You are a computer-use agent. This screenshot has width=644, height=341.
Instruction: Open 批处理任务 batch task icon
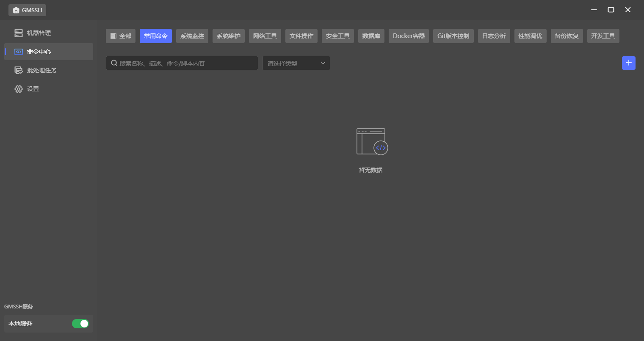pyautogui.click(x=19, y=70)
